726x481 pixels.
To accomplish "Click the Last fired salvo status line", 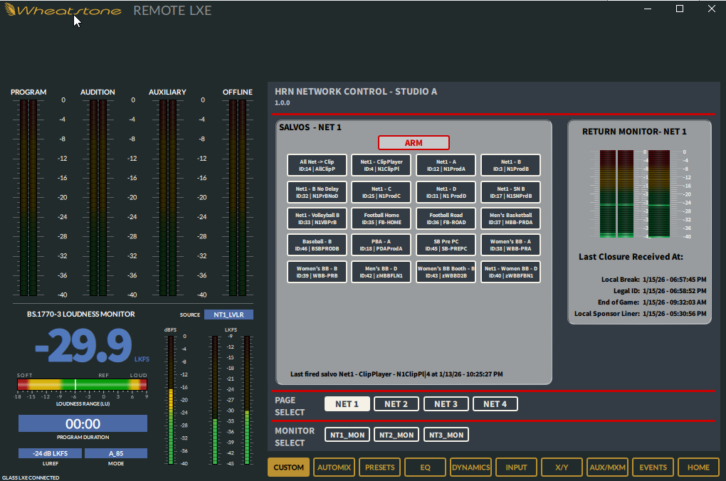I will tap(396, 374).
